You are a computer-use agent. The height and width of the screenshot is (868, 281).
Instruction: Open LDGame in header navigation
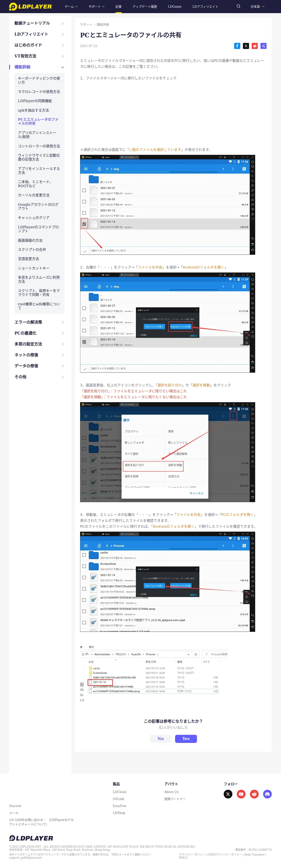click(x=175, y=6)
